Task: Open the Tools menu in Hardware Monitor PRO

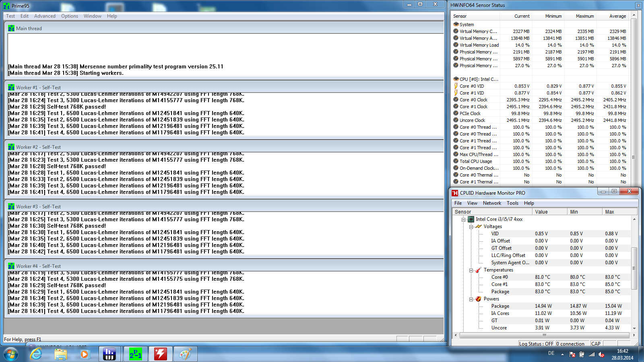Action: (x=512, y=203)
